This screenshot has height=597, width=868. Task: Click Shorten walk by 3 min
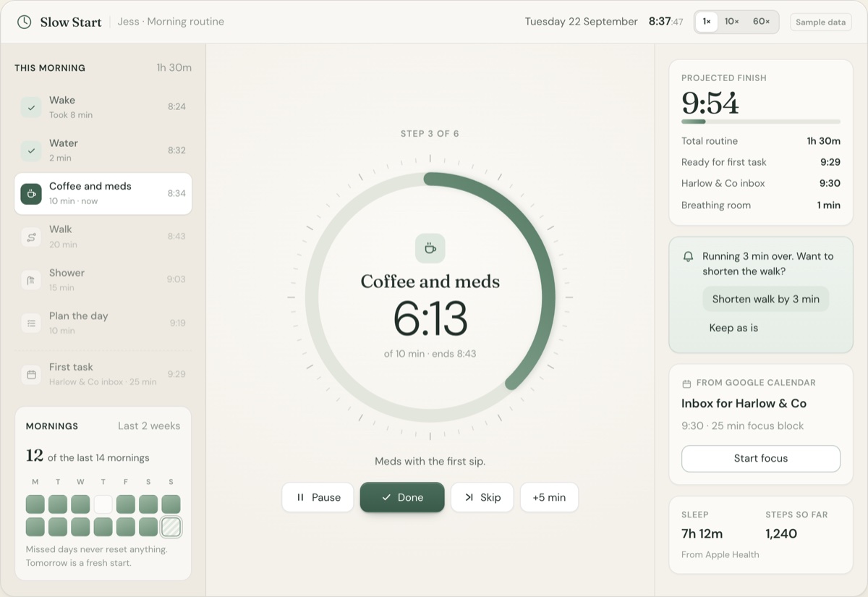[x=765, y=299]
